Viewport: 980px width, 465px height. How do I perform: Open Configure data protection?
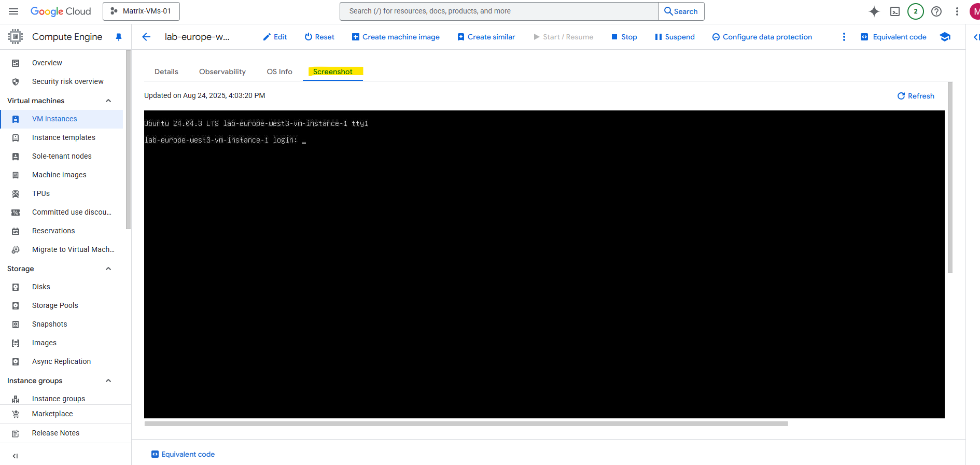[x=762, y=37]
